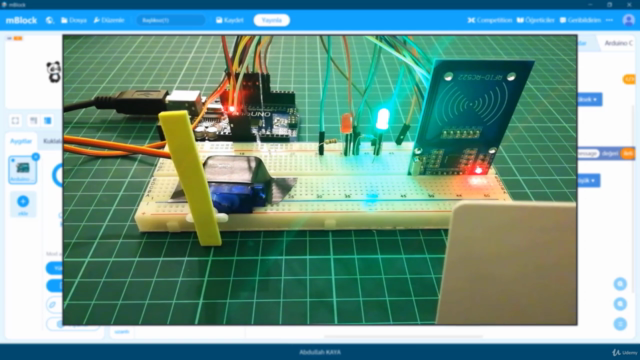Zoom out the block workspace
Screen dimensions: 640x360
tap(620, 304)
